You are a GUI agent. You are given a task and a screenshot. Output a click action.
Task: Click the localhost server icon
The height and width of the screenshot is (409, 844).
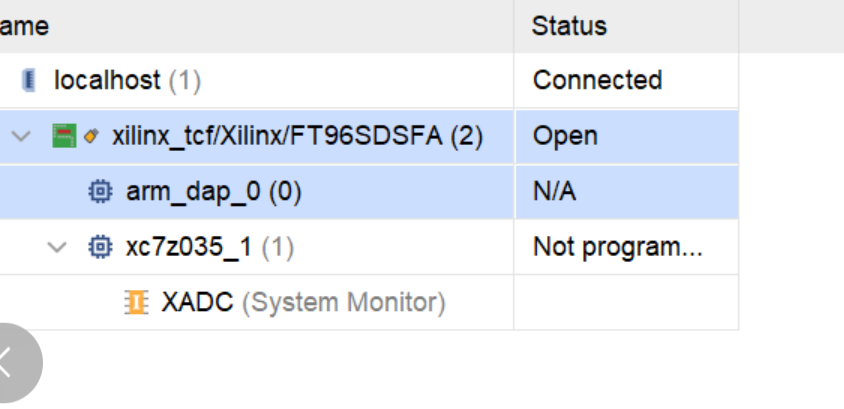[x=29, y=81]
